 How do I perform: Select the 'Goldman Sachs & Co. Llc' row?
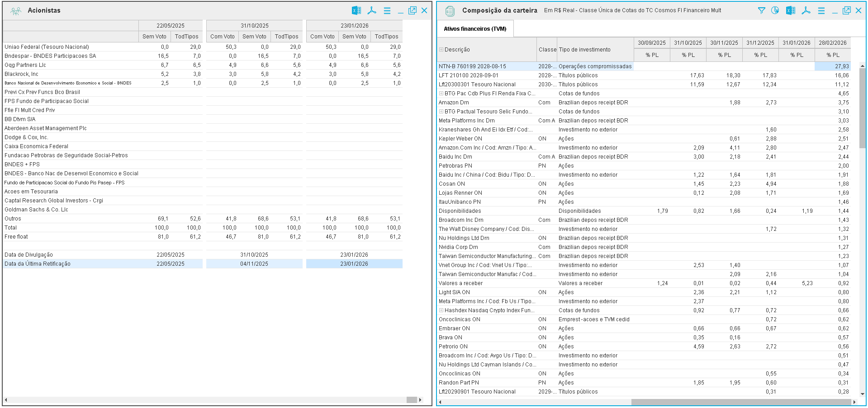203,210
